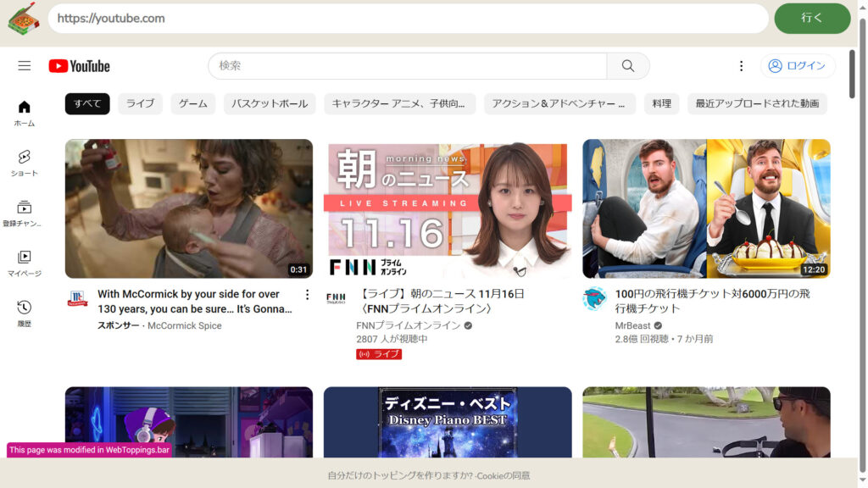
Task: Select the キャラクター アニメ filter chip
Action: click(399, 103)
